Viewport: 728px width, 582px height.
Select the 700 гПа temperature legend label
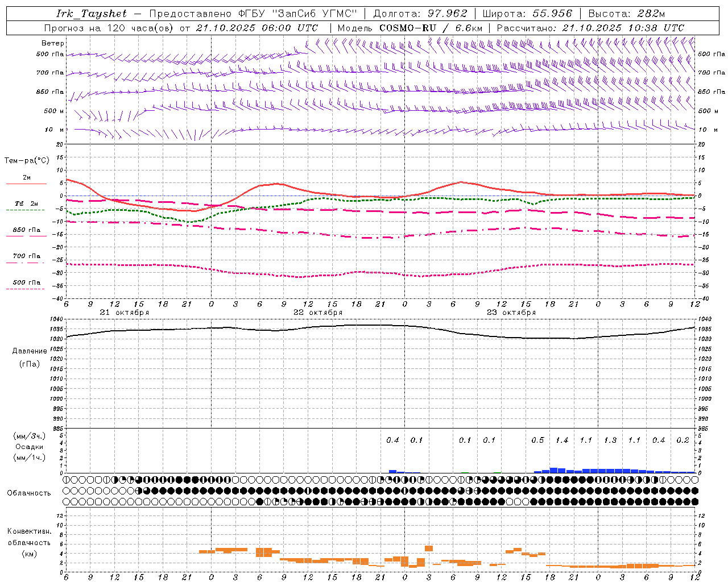coord(27,256)
